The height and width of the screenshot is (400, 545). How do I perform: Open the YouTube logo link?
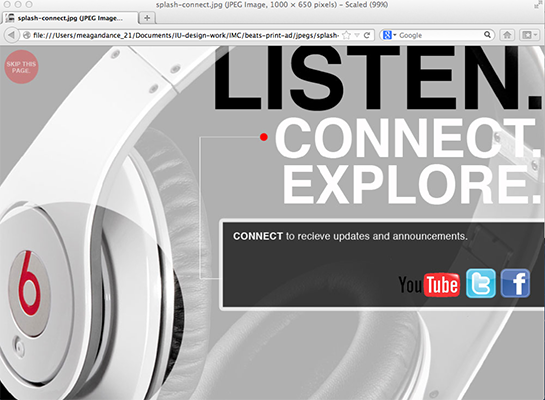[x=429, y=285]
